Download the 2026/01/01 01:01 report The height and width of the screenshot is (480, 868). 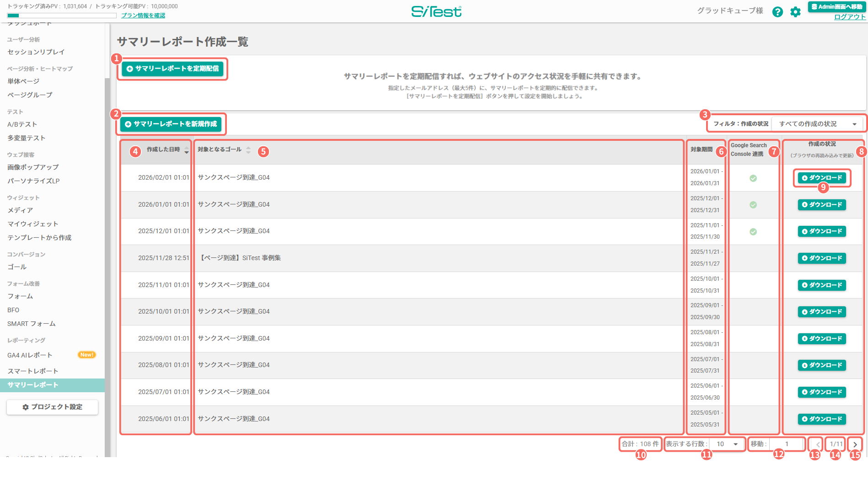(x=822, y=205)
